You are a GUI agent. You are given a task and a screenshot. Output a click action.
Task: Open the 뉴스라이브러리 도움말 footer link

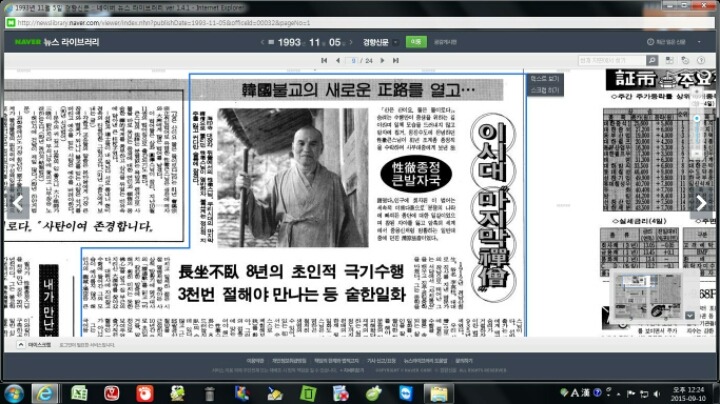[425, 361]
